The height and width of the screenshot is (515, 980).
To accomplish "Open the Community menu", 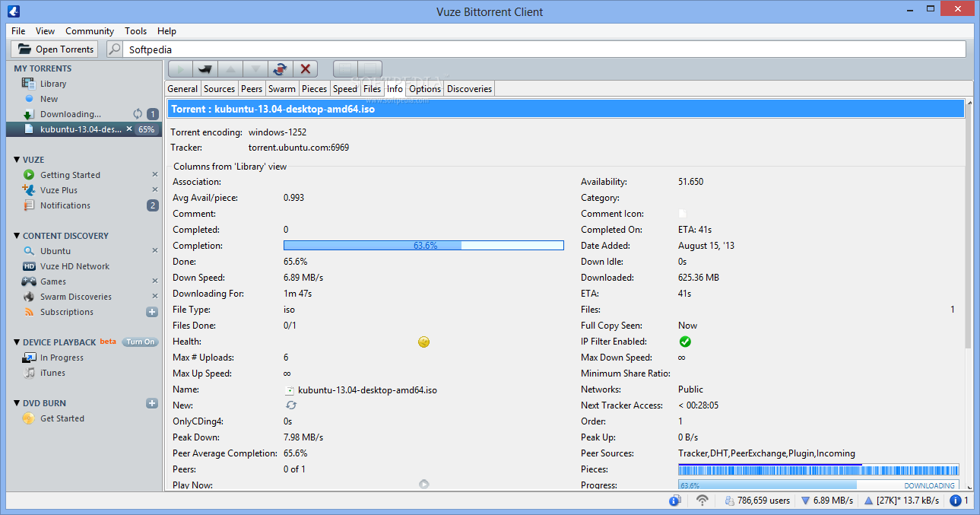I will (90, 31).
